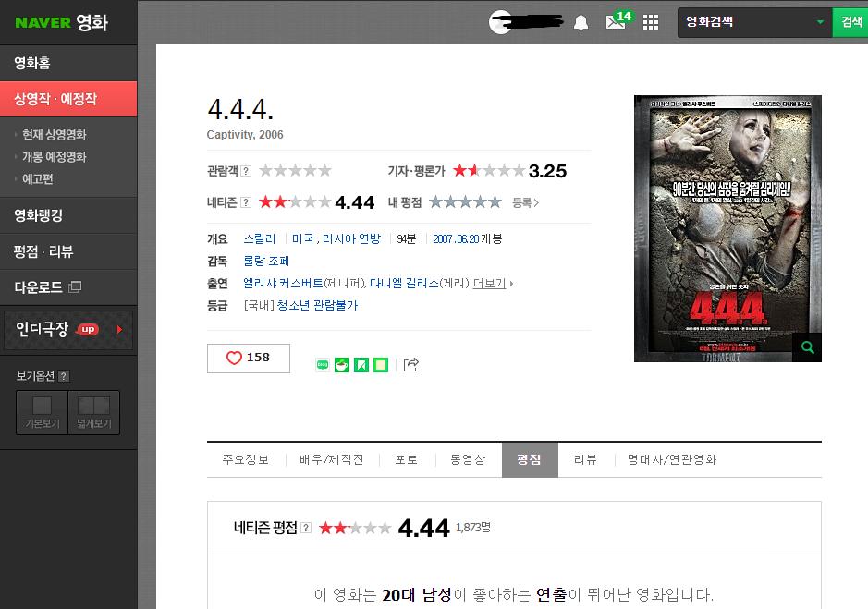Click the 인디극장 up badge
868x609 pixels.
pos(88,329)
